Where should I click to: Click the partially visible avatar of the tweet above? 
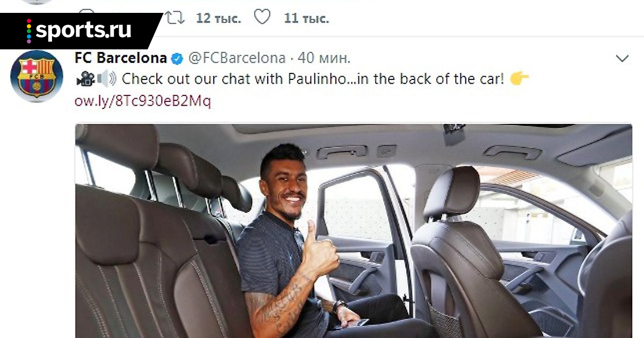pos(36,2)
